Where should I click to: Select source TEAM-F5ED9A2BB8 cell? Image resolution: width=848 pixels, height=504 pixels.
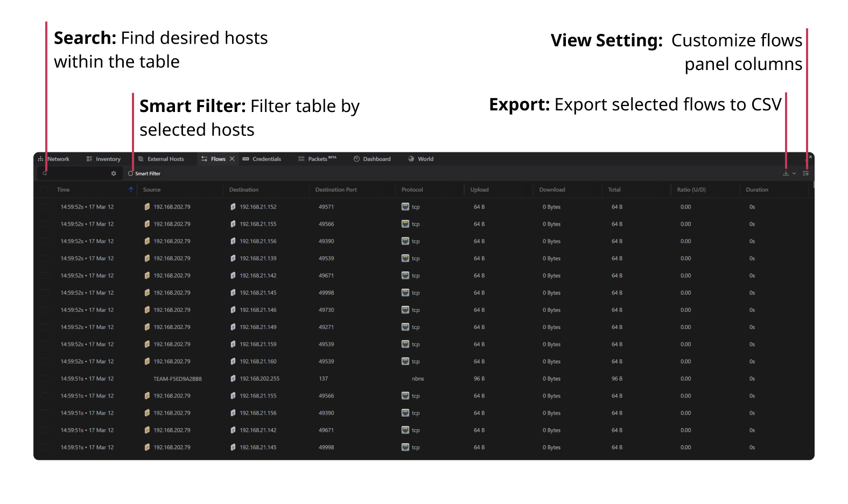[x=178, y=379]
